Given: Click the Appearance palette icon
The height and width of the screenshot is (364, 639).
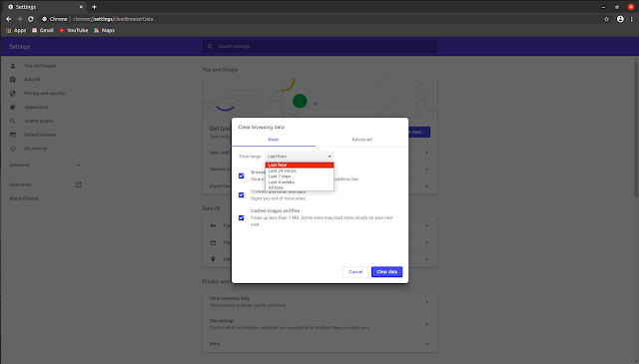Looking at the screenshot, I should click(x=13, y=107).
